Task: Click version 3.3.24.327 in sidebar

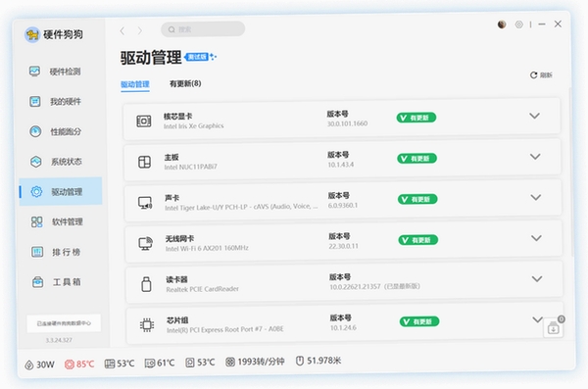Action: (x=59, y=340)
